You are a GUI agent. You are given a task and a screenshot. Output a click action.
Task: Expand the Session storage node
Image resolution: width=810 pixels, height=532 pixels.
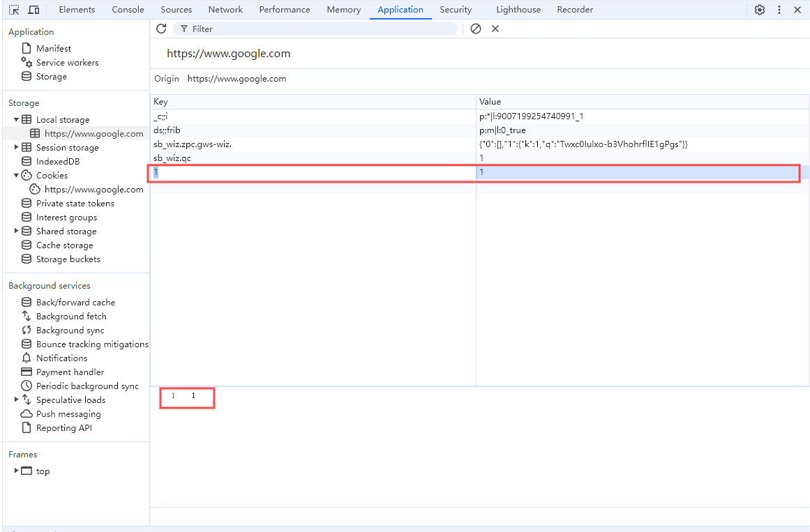[x=16, y=147]
